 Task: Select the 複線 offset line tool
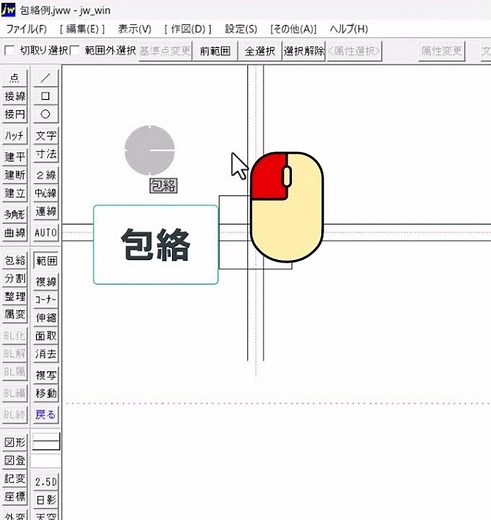[46, 282]
